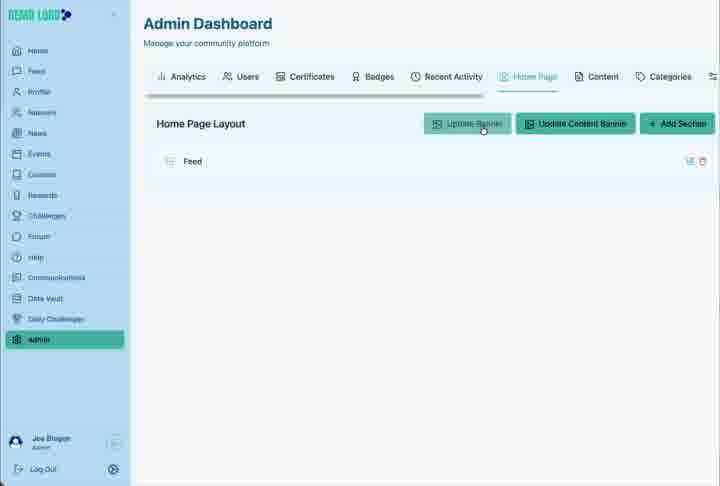Select the highlighted Admin sidebar item
The width and height of the screenshot is (720, 486).
[64, 339]
